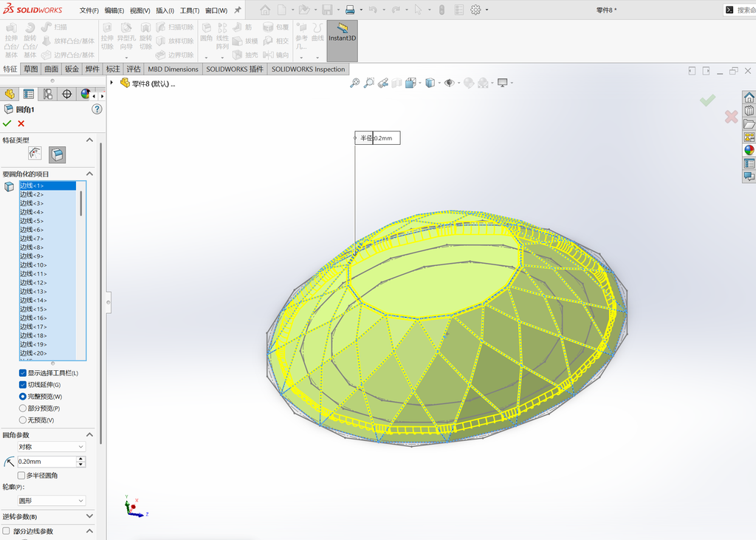Open the DimXpertManager crosshair tab
This screenshot has width=756, height=540.
tap(67, 94)
